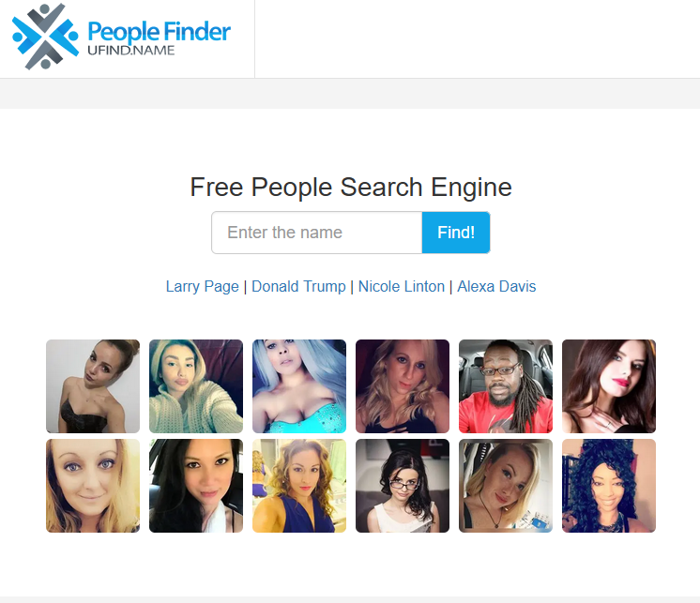Open the Larry Page link
This screenshot has height=603, width=700.
pos(203,286)
